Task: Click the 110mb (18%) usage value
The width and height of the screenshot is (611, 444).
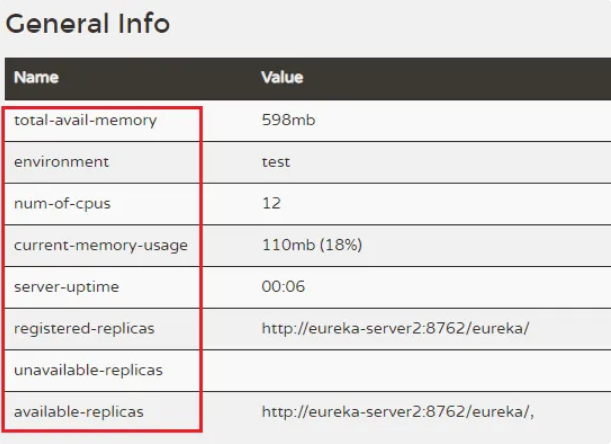Action: (312, 245)
